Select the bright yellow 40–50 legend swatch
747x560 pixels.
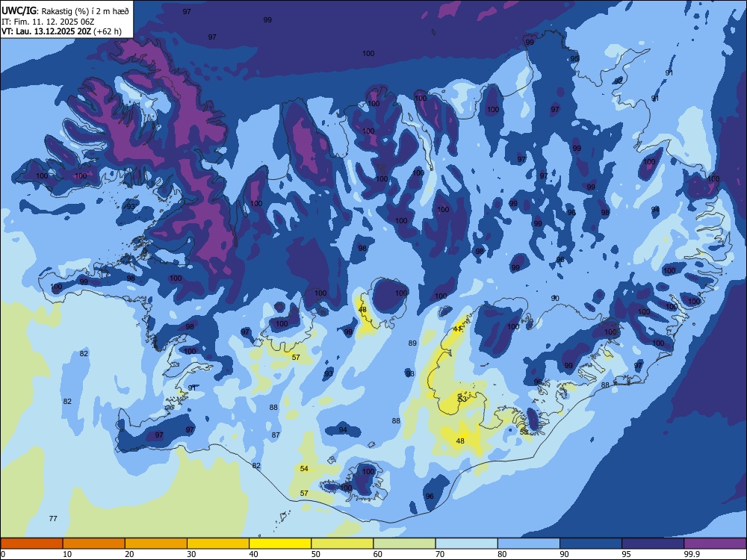point(280,544)
